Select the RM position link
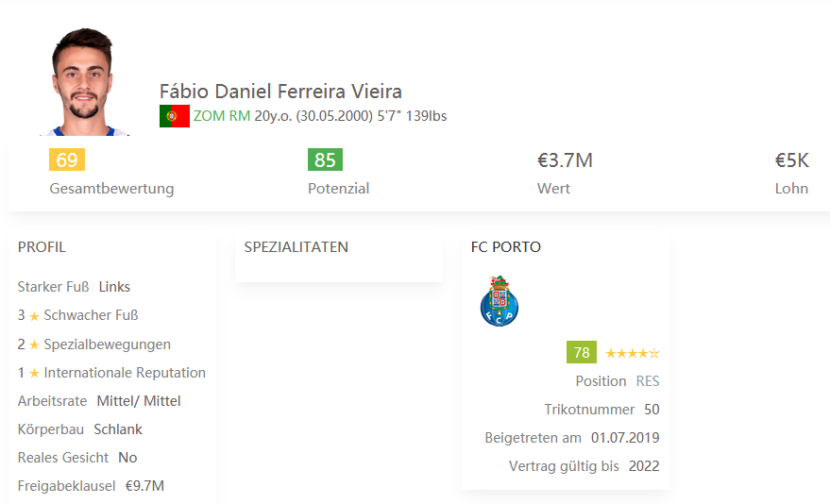830x504 pixels. click(240, 116)
